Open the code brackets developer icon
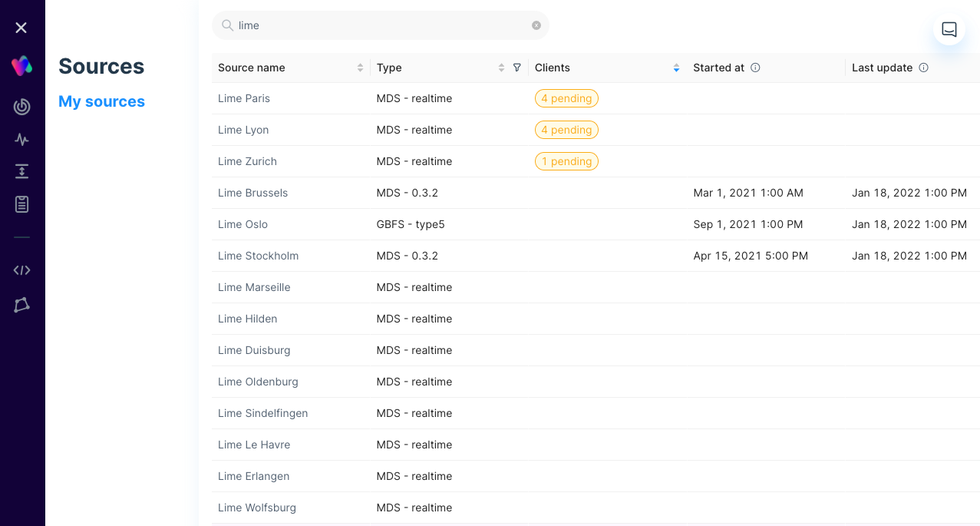Viewport: 980px width, 526px height. 21,270
